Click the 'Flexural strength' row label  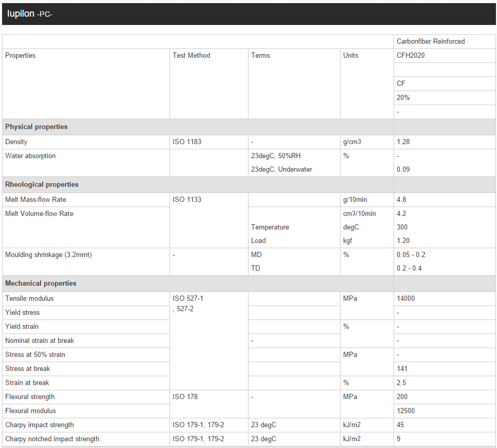tap(30, 397)
